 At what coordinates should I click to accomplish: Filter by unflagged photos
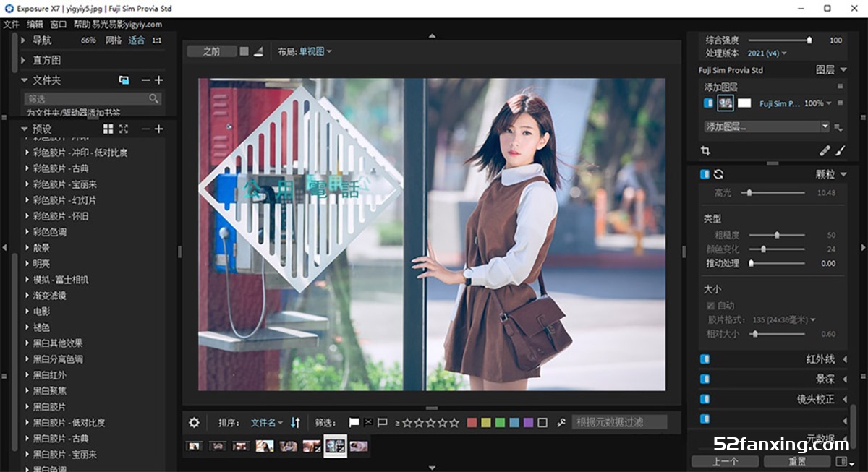point(383,423)
